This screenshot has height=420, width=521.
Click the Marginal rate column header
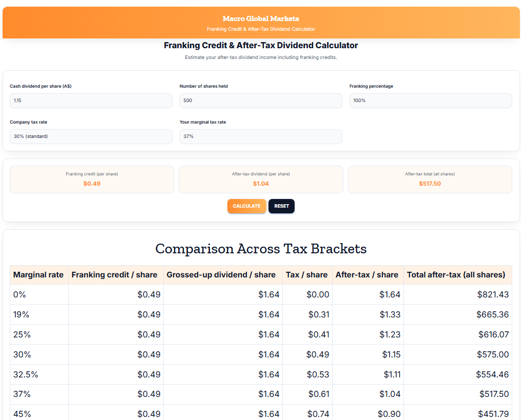pyautogui.click(x=38, y=275)
